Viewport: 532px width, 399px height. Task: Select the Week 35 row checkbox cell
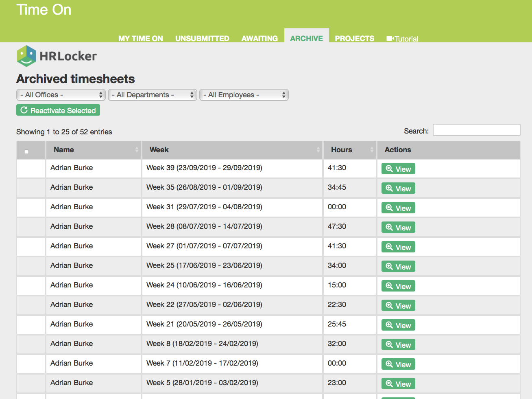31,188
